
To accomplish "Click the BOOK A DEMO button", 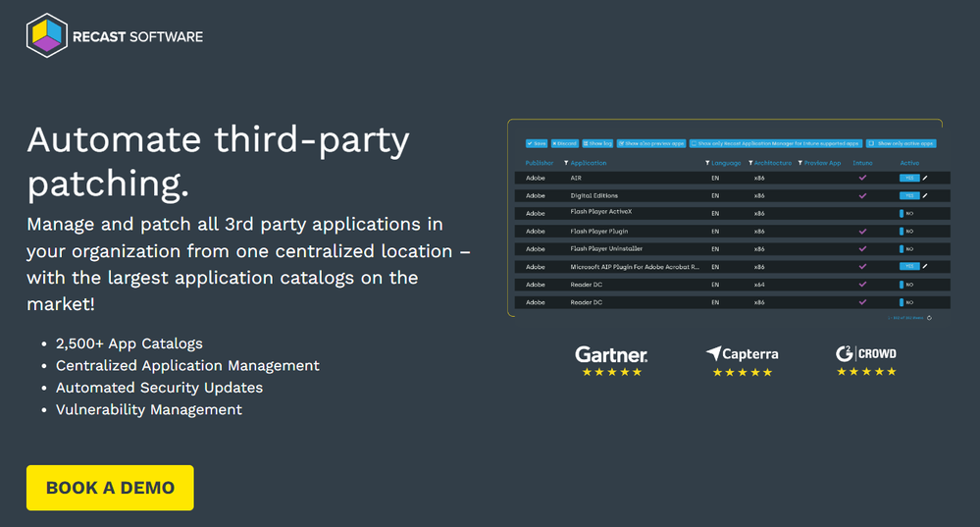I will coord(110,488).
